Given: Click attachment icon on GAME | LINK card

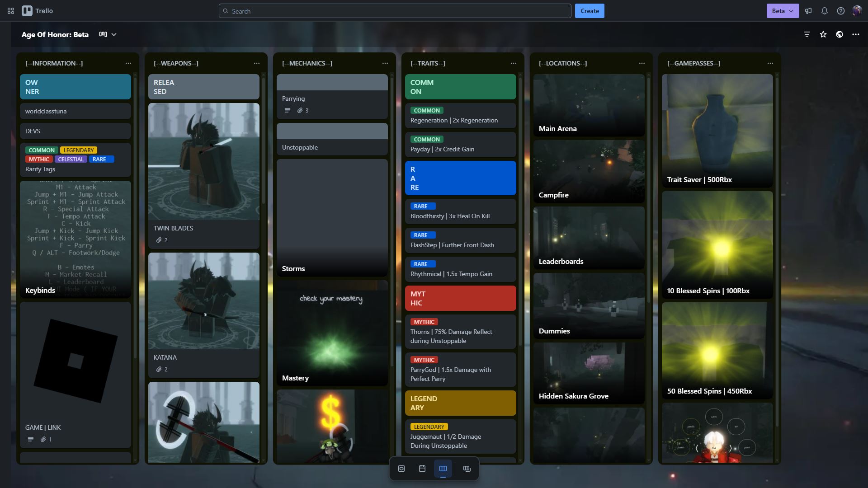Looking at the screenshot, I should point(43,439).
